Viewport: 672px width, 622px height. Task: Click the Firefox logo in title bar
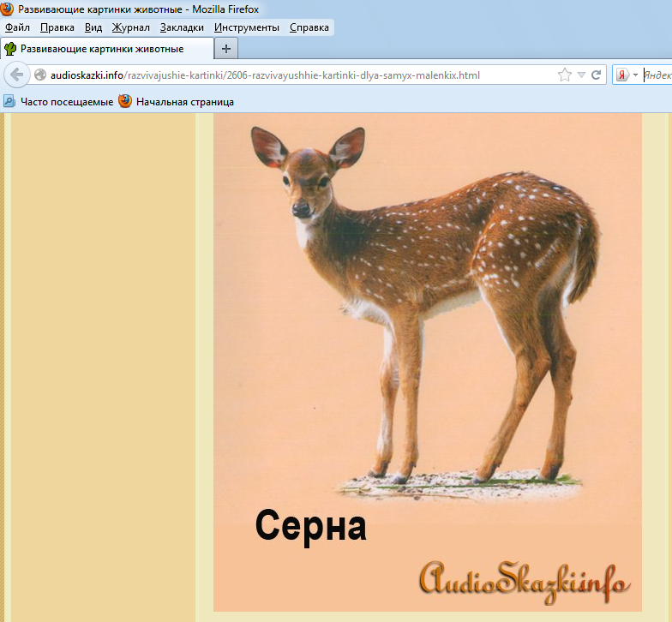8,10
